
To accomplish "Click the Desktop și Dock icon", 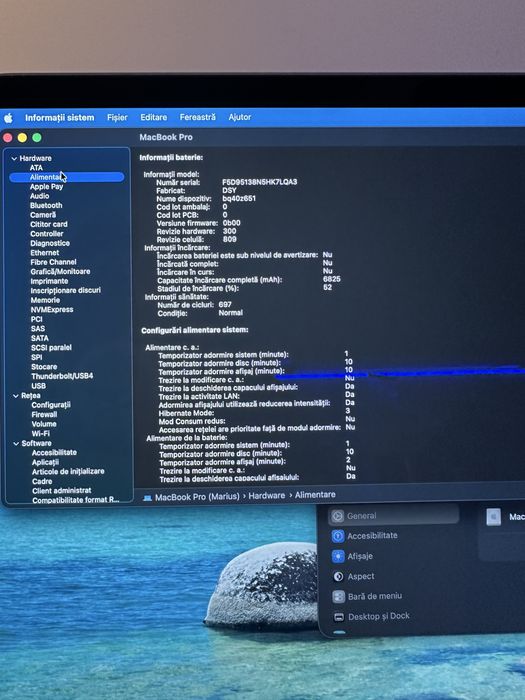I will (x=339, y=617).
